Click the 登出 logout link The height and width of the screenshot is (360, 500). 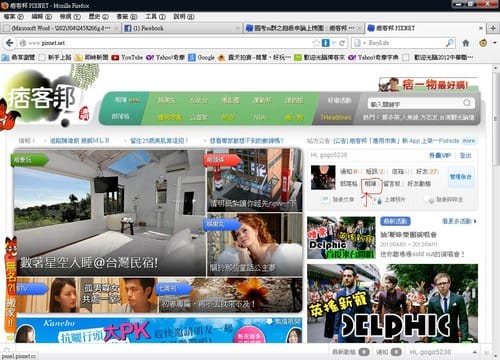(x=466, y=155)
